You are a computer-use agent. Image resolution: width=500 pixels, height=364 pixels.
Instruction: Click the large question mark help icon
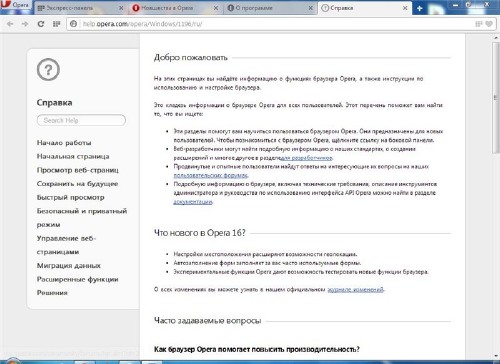[48, 70]
